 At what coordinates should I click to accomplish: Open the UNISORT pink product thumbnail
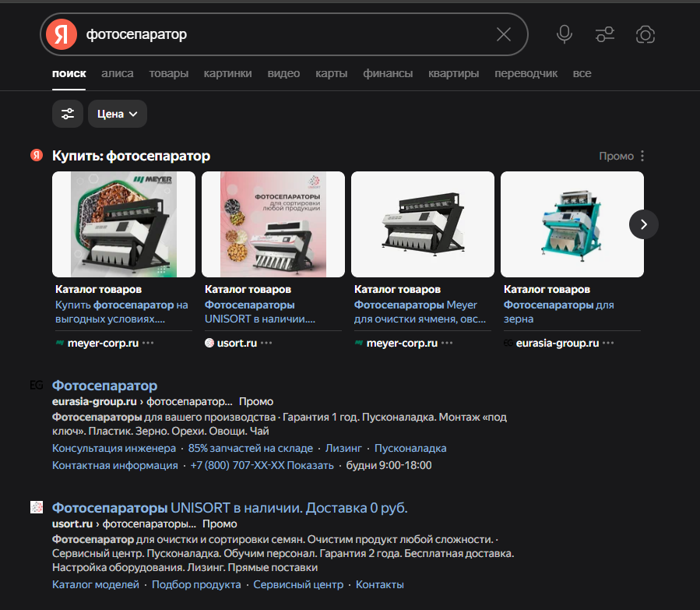click(273, 224)
